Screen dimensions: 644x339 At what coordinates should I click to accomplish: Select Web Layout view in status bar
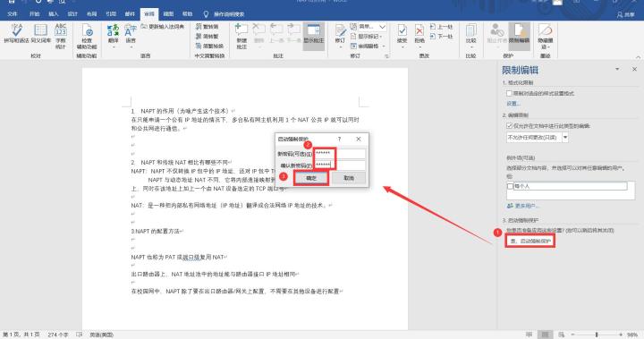[561, 335]
